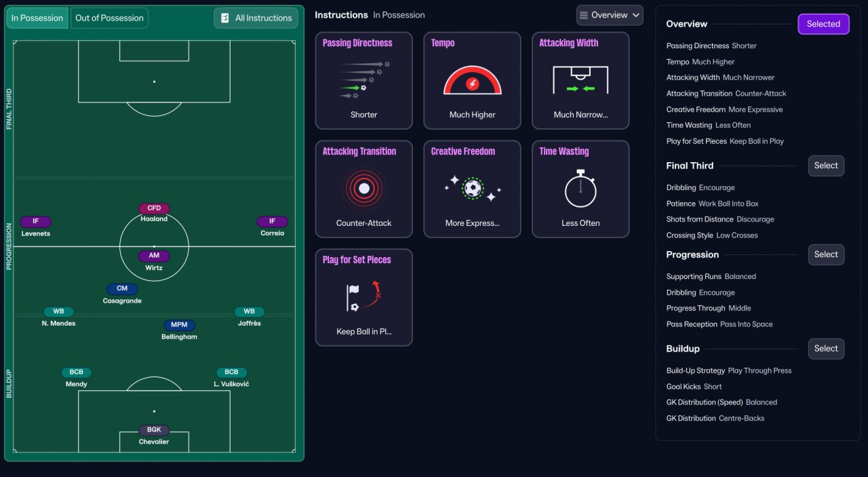
Task: Click the Less Often label on the Time Wasting card
Action: 580,223
